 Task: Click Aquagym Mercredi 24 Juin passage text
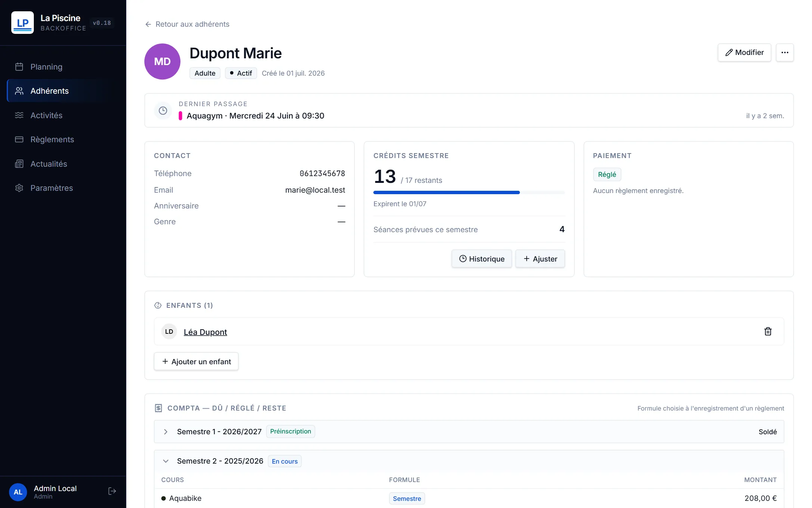[x=255, y=116]
